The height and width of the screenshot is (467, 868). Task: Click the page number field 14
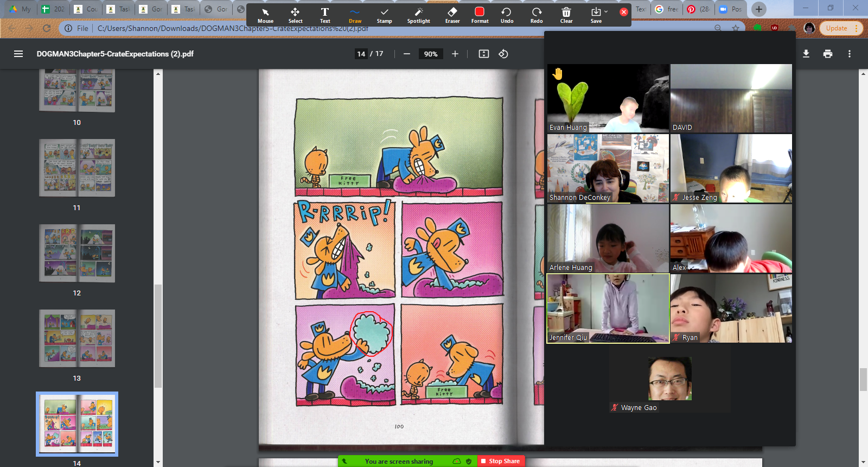tap(361, 54)
